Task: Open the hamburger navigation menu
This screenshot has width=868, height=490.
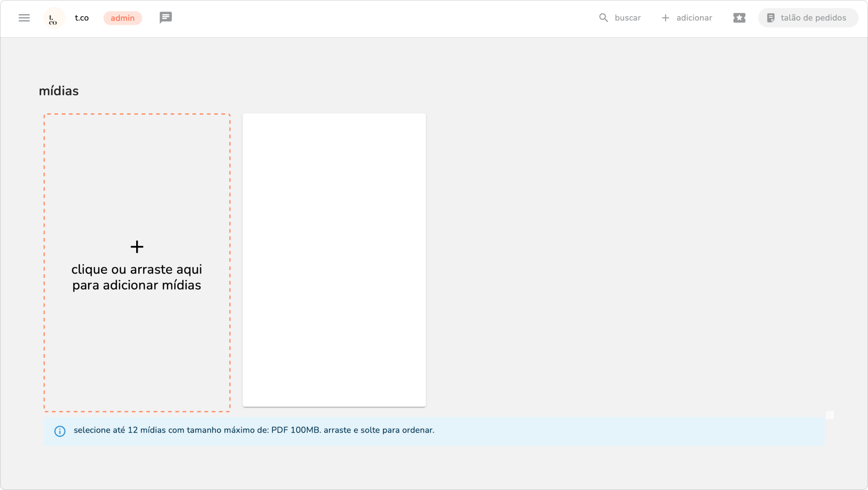Action: (x=24, y=18)
